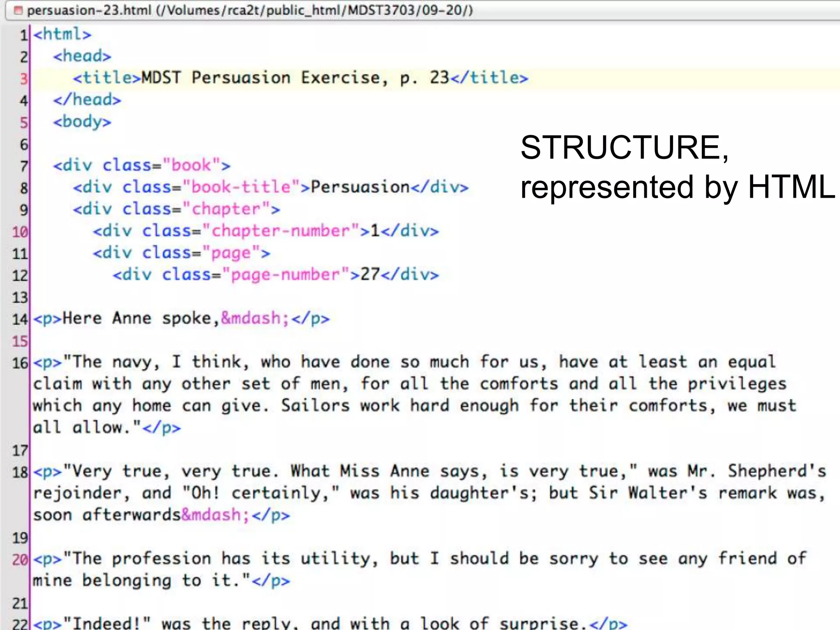The image size is (840, 630).
Task: Click the 'soon afterwards&mdash;' line end
Action: 162,515
